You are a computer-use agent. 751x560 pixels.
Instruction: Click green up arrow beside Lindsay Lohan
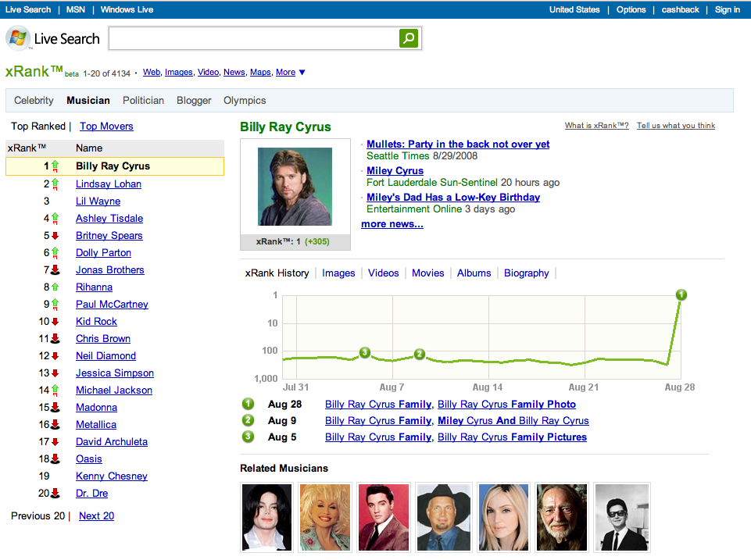coord(55,184)
